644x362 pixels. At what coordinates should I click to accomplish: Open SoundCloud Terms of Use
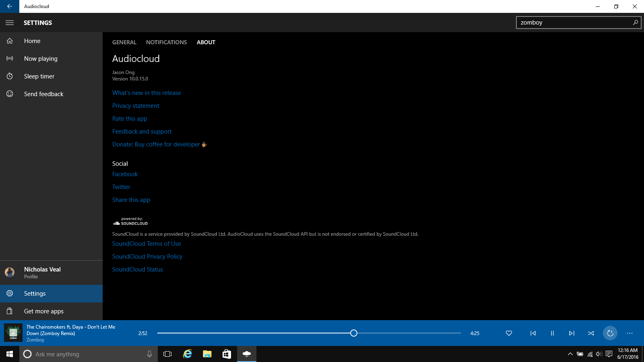tap(147, 244)
